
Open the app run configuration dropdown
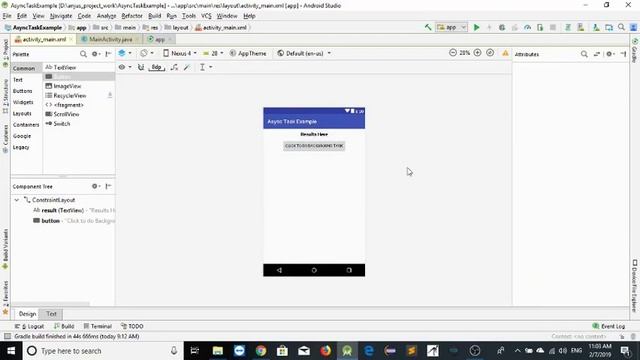pos(451,27)
